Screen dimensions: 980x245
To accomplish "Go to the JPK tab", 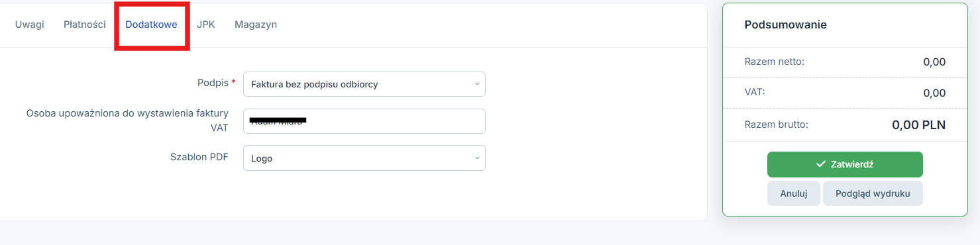I will coord(206,24).
